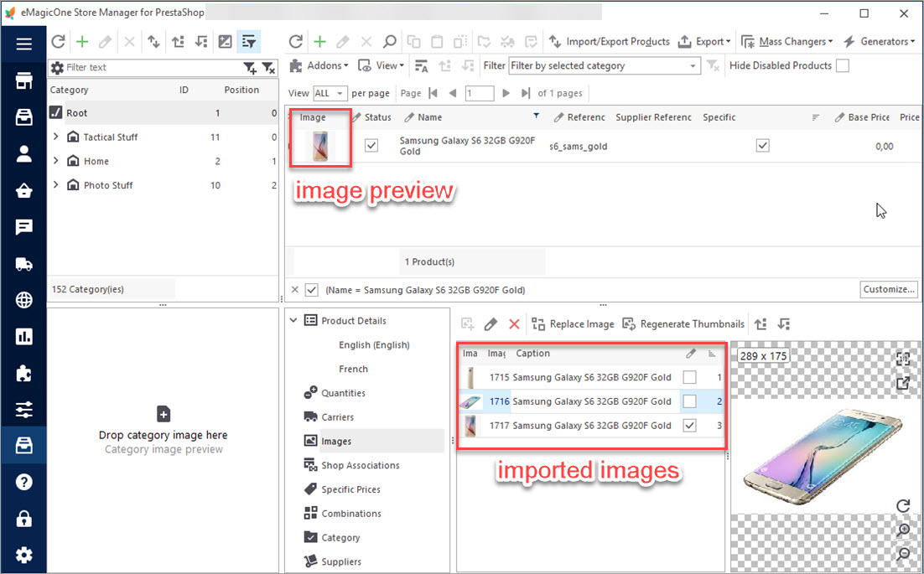Add a new category with plus icon
The image size is (924, 574).
coord(82,41)
